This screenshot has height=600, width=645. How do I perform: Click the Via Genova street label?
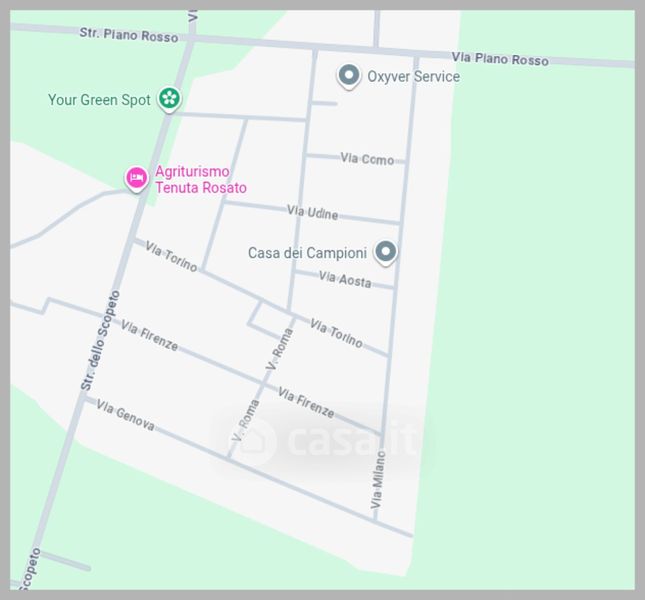click(x=125, y=415)
